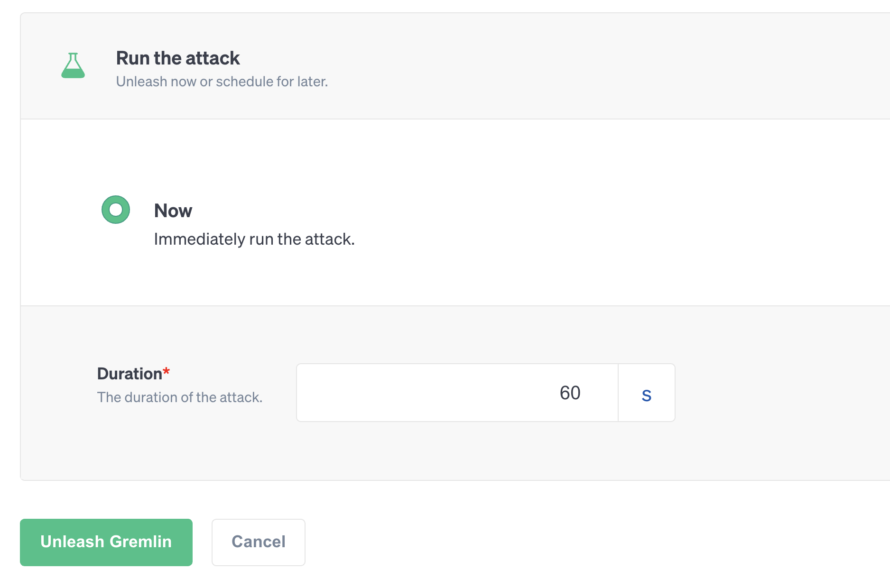This screenshot has width=890, height=588.
Task: Click the Now option label
Action: pos(173,211)
